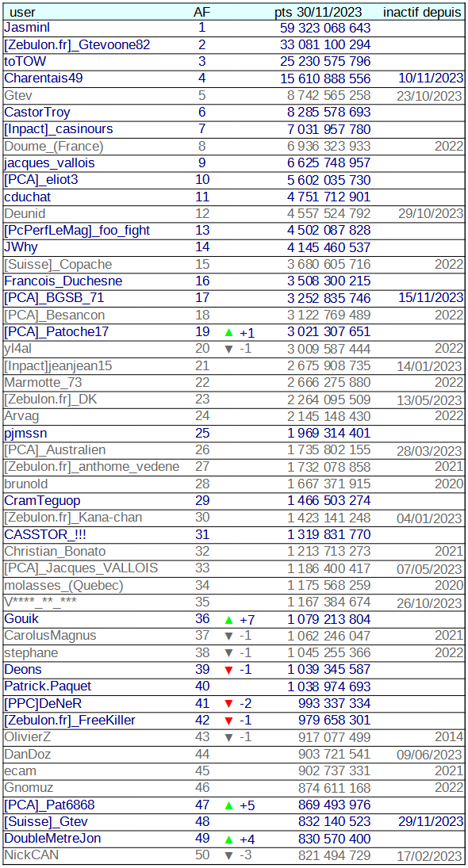Select the user CastorTroy
Screen dimensions: 468x868
(37, 113)
